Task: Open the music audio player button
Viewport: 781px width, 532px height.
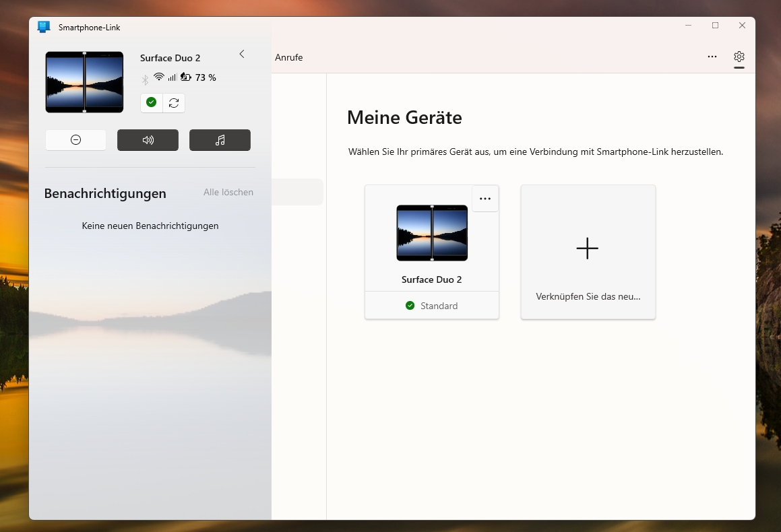Action: [x=220, y=140]
